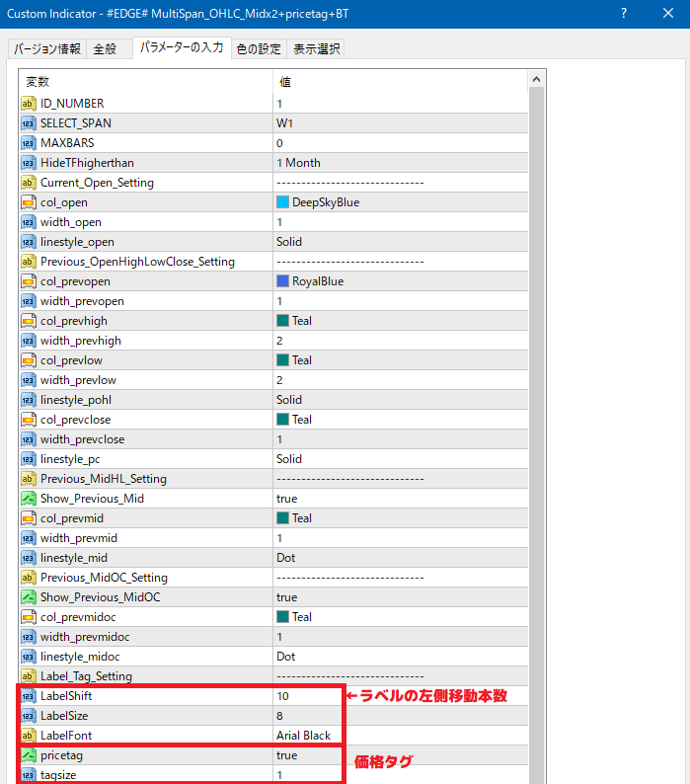Switch to the 色の設定 tab

coord(259,49)
